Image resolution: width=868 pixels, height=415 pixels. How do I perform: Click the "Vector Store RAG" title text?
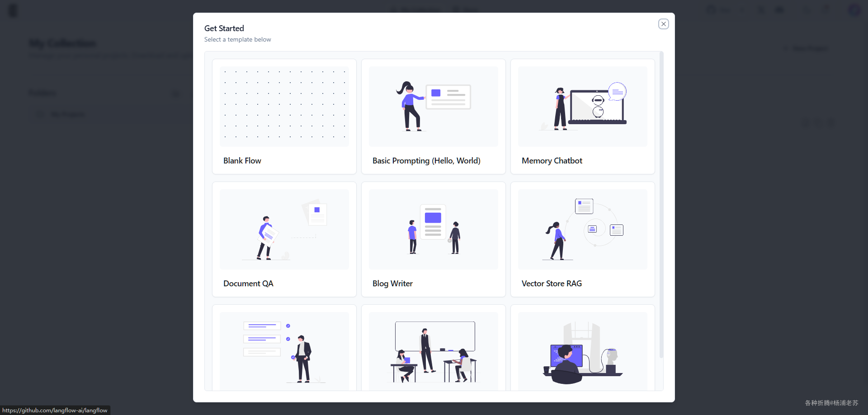(552, 284)
